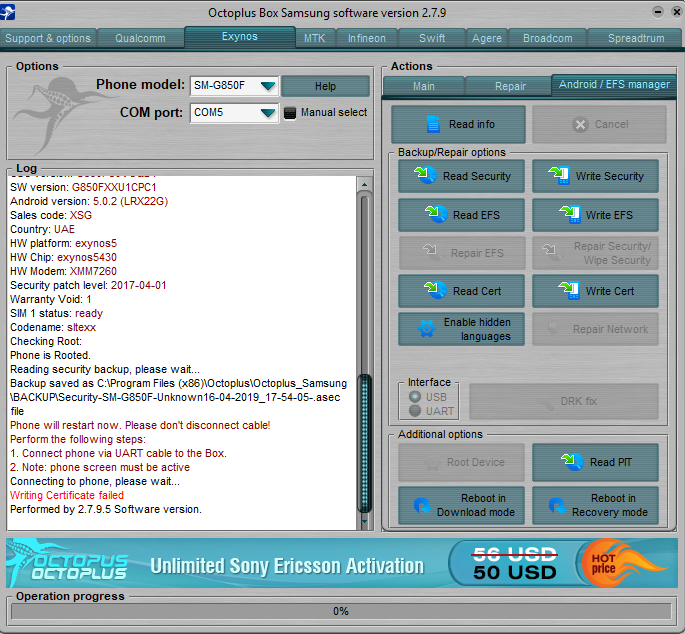Select the USB interface radio button
This screenshot has height=634, width=685.
[415, 397]
